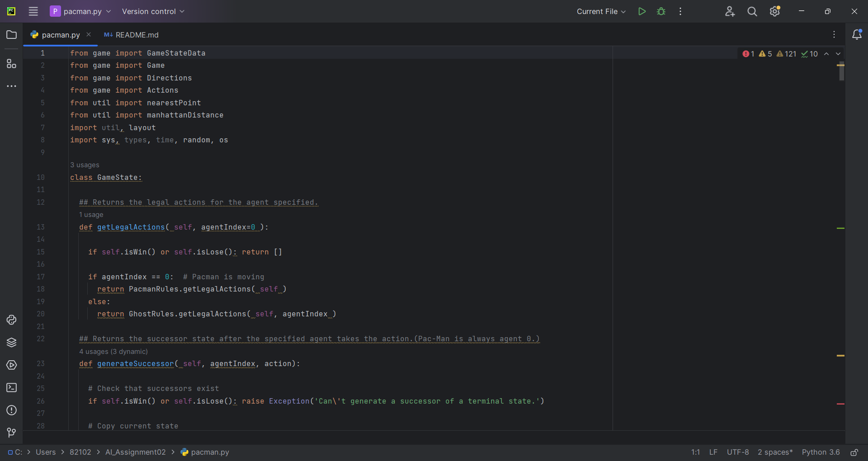868x461 pixels.
Task: Open the main hamburger menu
Action: (x=33, y=11)
